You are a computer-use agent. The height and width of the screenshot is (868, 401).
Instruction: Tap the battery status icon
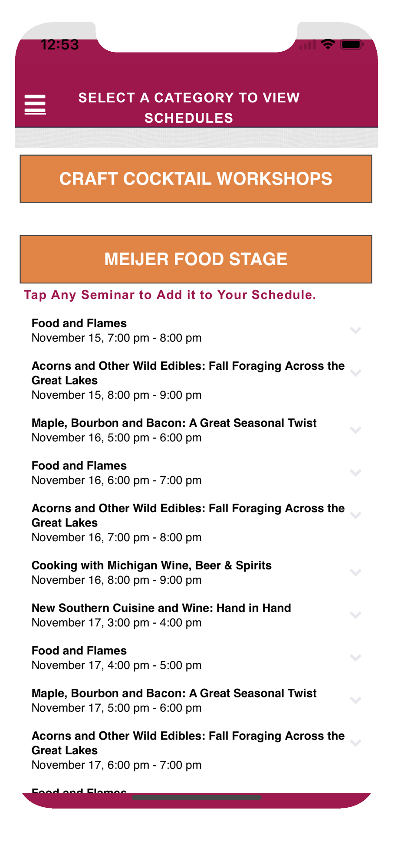click(352, 44)
